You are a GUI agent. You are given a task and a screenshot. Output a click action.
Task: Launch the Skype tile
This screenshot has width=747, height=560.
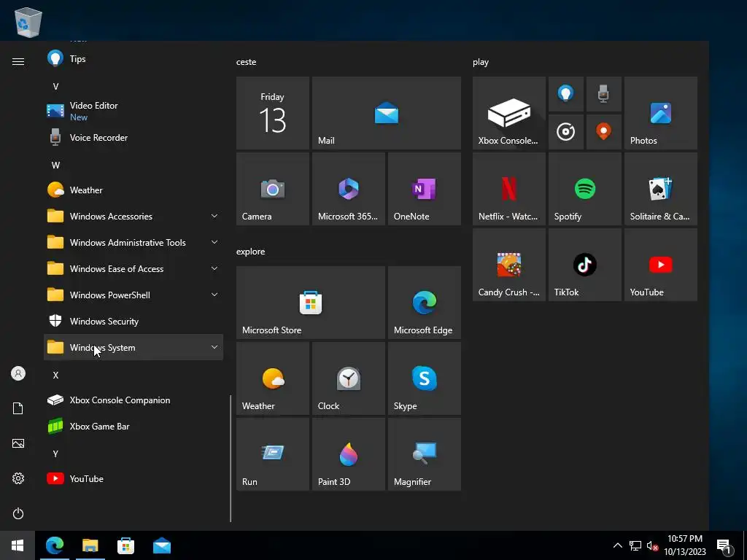point(425,378)
